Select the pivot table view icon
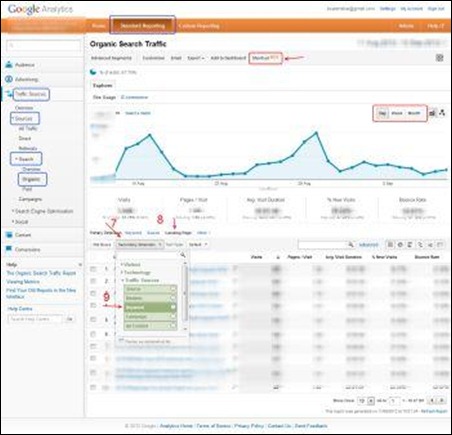452x435 pixels. [440, 245]
